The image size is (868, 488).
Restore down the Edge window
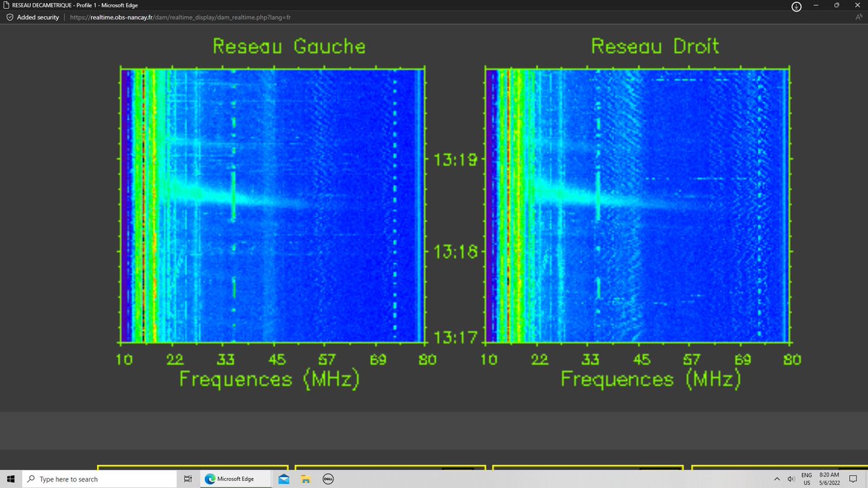835,5
